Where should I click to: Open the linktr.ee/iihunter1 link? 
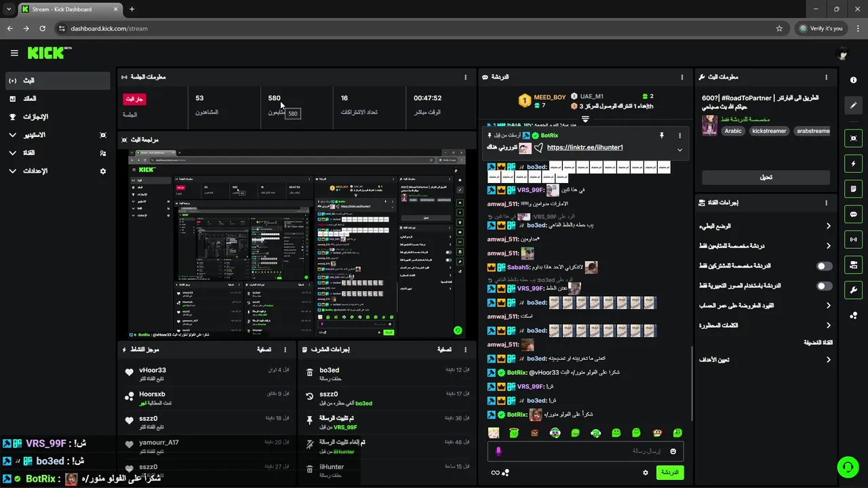click(585, 148)
